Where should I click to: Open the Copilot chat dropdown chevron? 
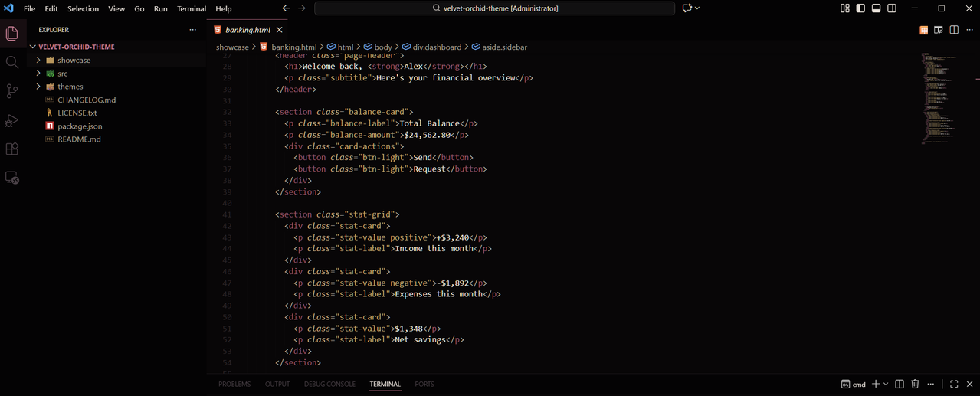(697, 8)
